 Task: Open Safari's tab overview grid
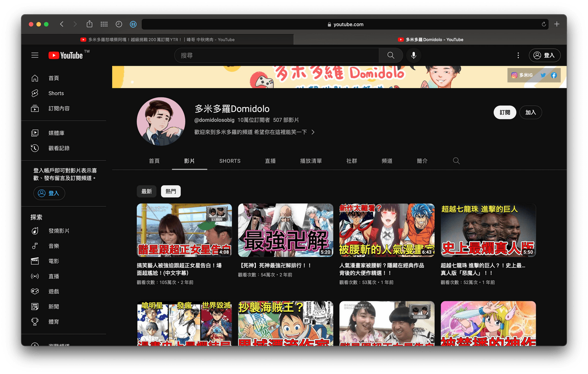(x=104, y=24)
